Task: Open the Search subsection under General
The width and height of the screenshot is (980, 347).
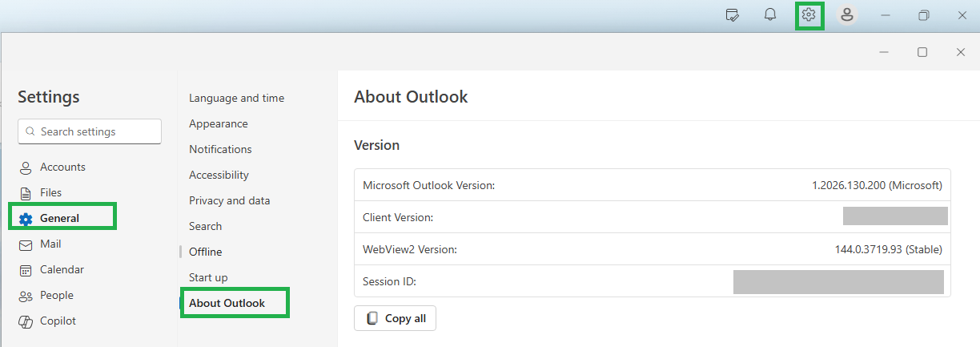Action: tap(205, 226)
